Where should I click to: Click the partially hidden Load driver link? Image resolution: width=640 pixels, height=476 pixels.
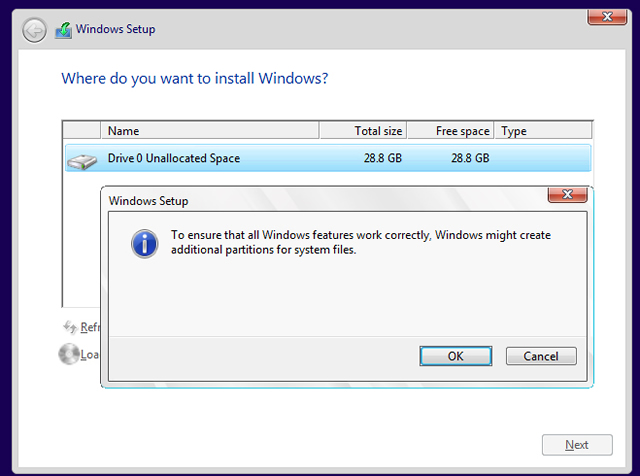pyautogui.click(x=89, y=354)
